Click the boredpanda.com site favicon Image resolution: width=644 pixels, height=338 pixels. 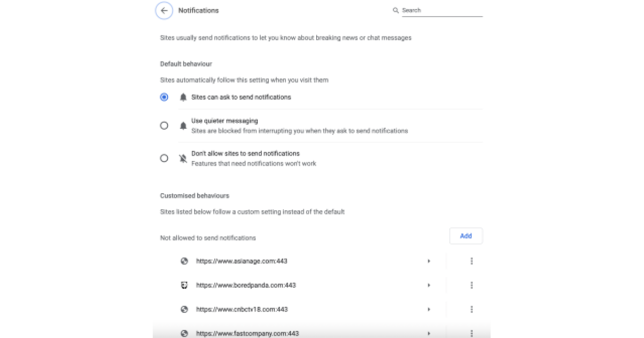[x=184, y=285]
